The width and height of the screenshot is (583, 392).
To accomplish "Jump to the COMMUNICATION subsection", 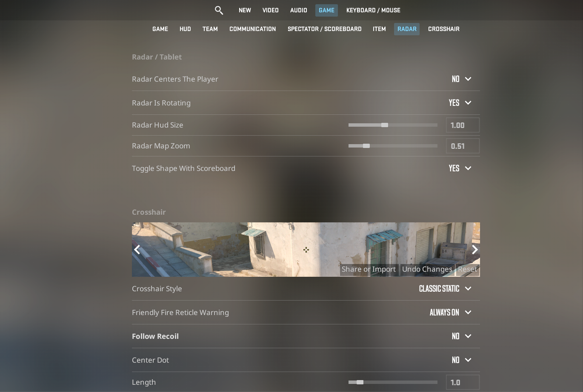I will [253, 29].
